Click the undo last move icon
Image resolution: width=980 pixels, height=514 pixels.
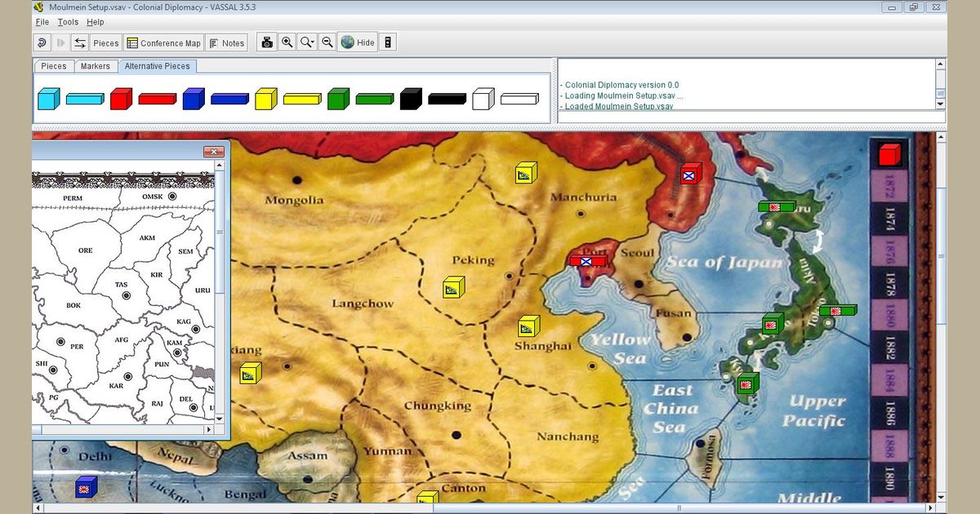pos(42,42)
